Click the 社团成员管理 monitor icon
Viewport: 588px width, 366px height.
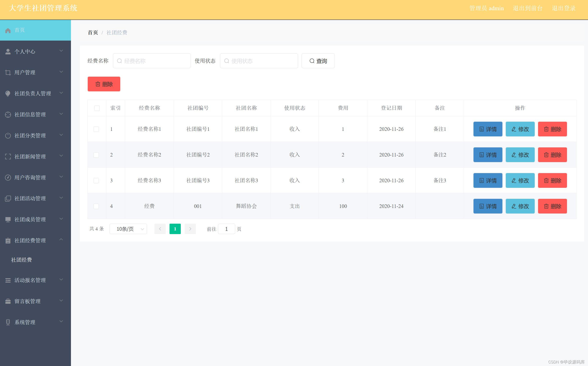point(8,220)
